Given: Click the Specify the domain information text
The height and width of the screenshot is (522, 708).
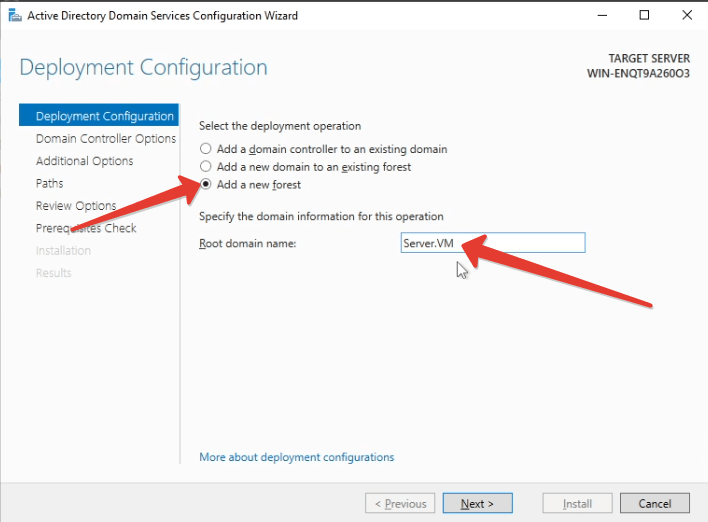Looking at the screenshot, I should coord(321,216).
